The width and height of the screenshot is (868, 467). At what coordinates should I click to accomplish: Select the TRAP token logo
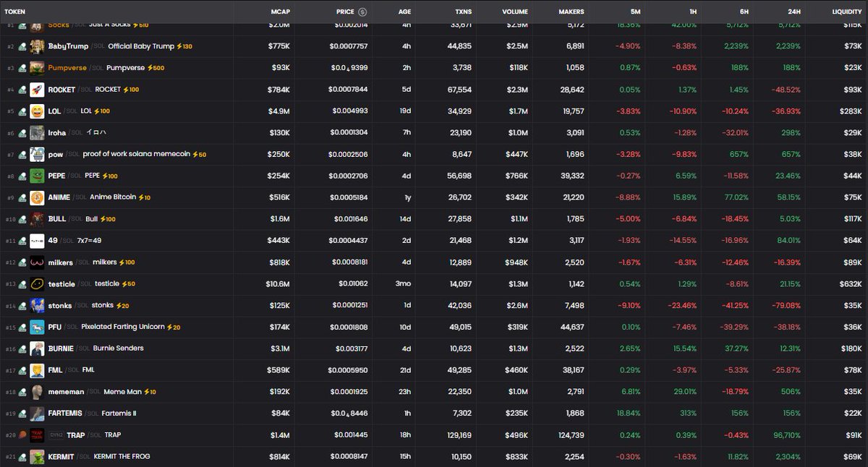tap(37, 435)
